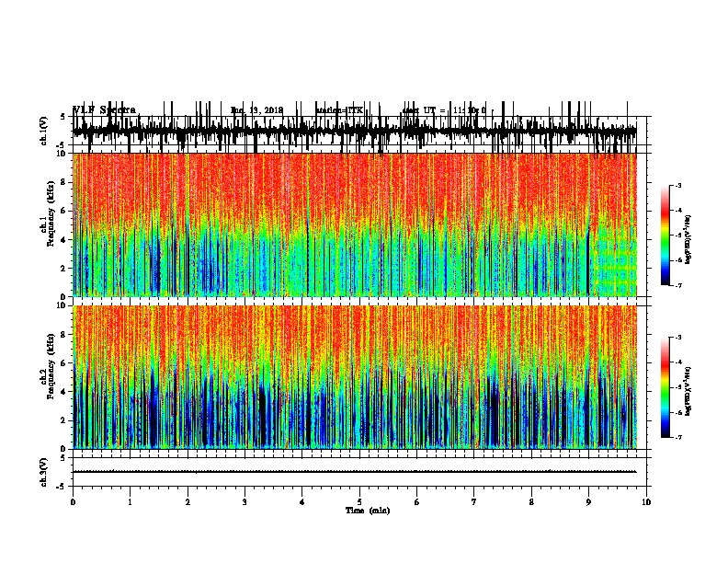Click the '-7' tick on the ch.1 color bar
Viewport: 728px width, 563px height.
678,285
